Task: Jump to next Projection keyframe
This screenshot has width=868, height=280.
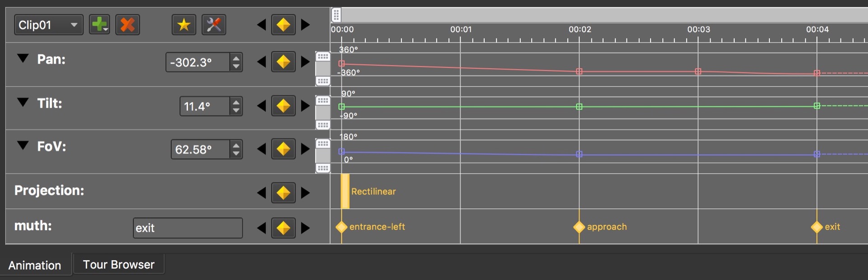Action: pyautogui.click(x=306, y=193)
